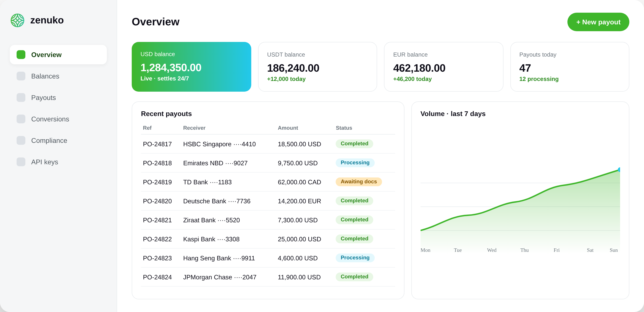This screenshot has width=644, height=312.
Task: Click the '+12,000 today' text
Action: (286, 79)
